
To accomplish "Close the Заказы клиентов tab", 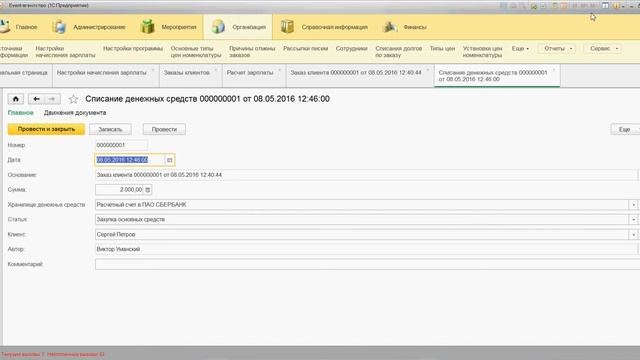I will pos(216,70).
